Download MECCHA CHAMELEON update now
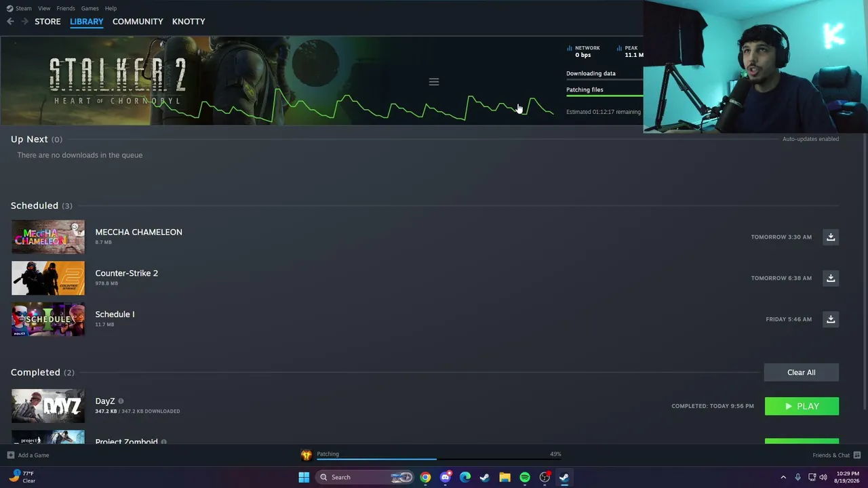Screen dimensions: 868x488 (x=831, y=237)
